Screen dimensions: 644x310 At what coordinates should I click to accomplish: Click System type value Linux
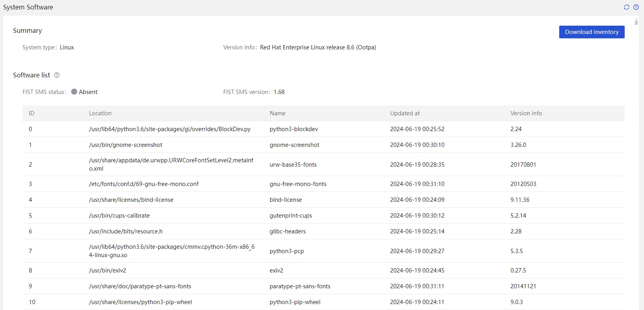tap(67, 47)
